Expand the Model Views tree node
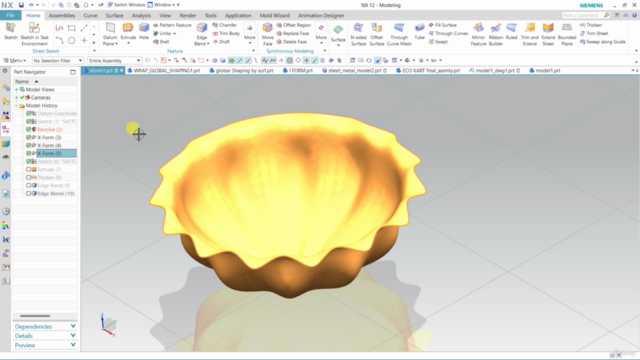This screenshot has height=360, width=640. pos(17,89)
